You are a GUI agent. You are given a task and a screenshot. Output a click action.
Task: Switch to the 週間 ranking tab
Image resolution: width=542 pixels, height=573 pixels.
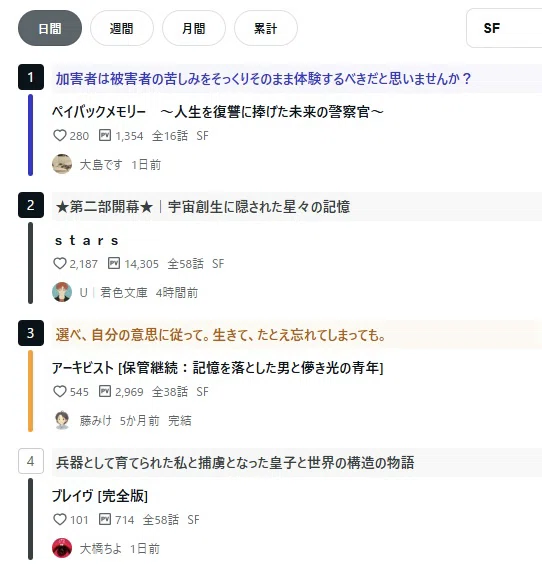coord(122,28)
